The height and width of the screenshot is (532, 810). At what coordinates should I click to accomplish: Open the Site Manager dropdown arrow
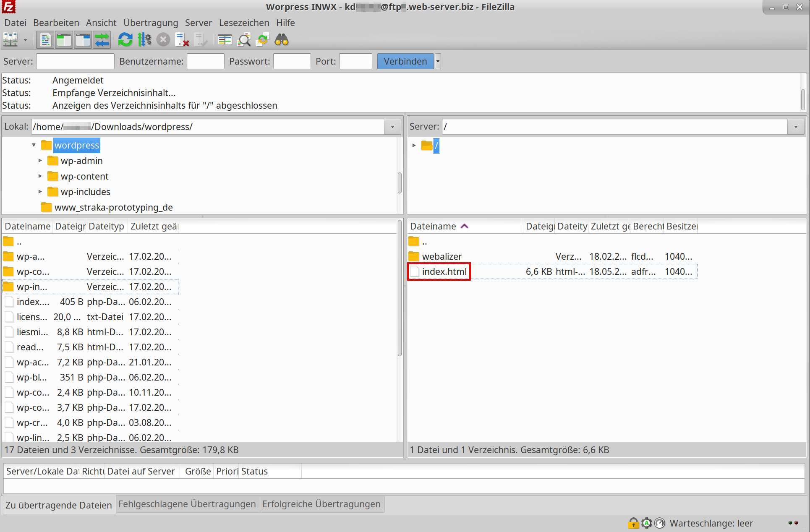(25, 40)
